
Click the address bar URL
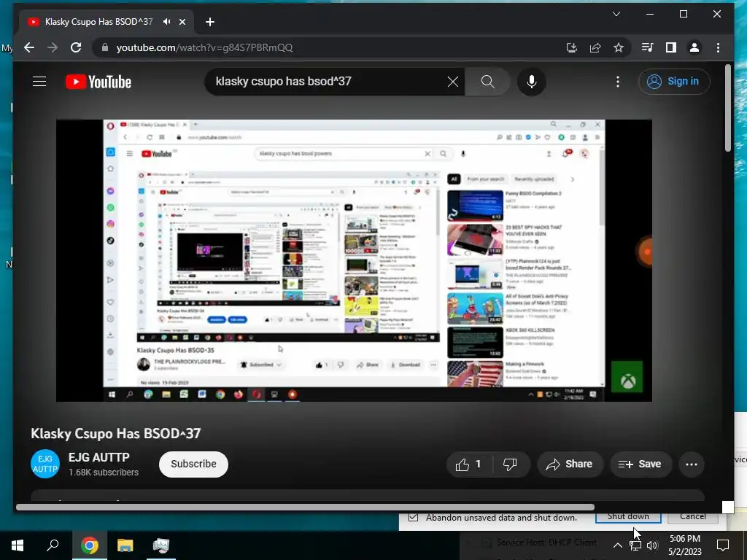coord(204,47)
